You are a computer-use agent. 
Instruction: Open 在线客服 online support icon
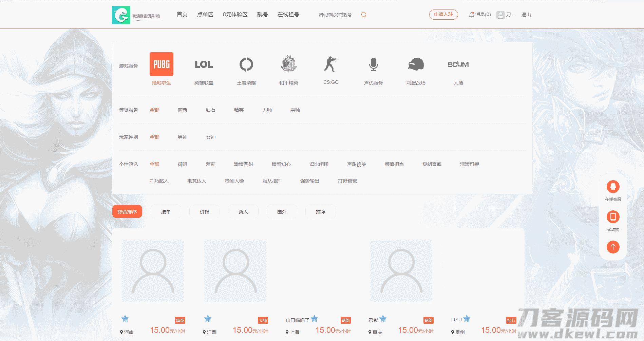coord(613,187)
